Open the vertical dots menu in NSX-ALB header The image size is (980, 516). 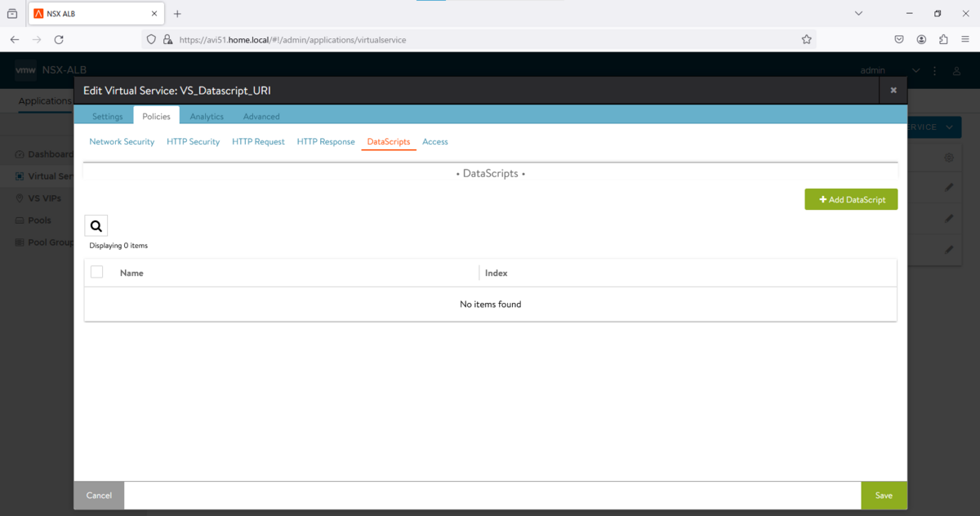[x=935, y=71]
